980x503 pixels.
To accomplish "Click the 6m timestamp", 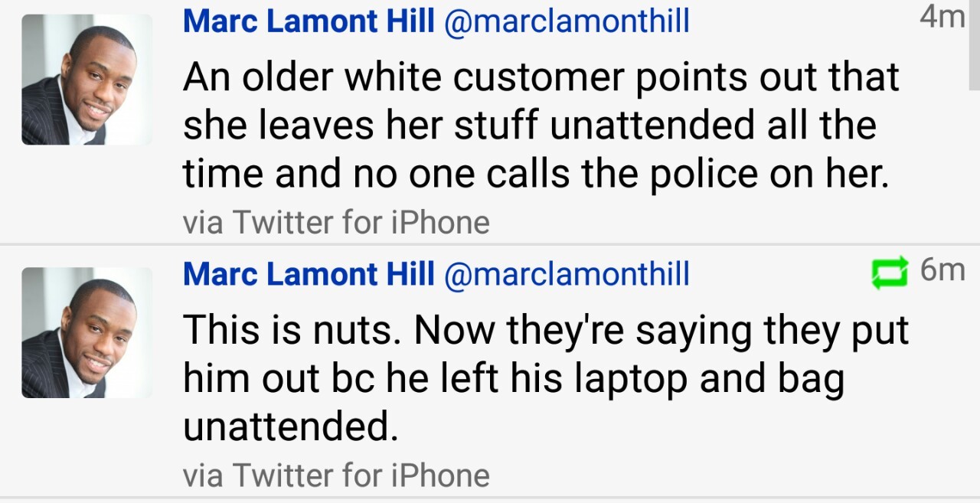I will click(x=942, y=269).
